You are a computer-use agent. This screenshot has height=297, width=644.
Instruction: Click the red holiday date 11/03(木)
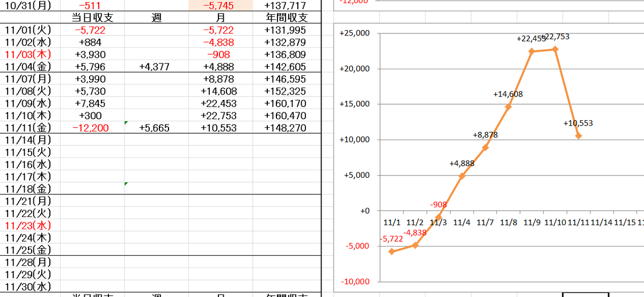[30, 55]
